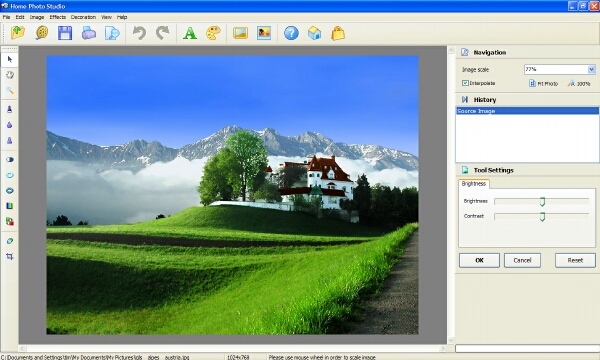Open the Decoration menu
This screenshot has width=600, height=360.
pyautogui.click(x=83, y=17)
